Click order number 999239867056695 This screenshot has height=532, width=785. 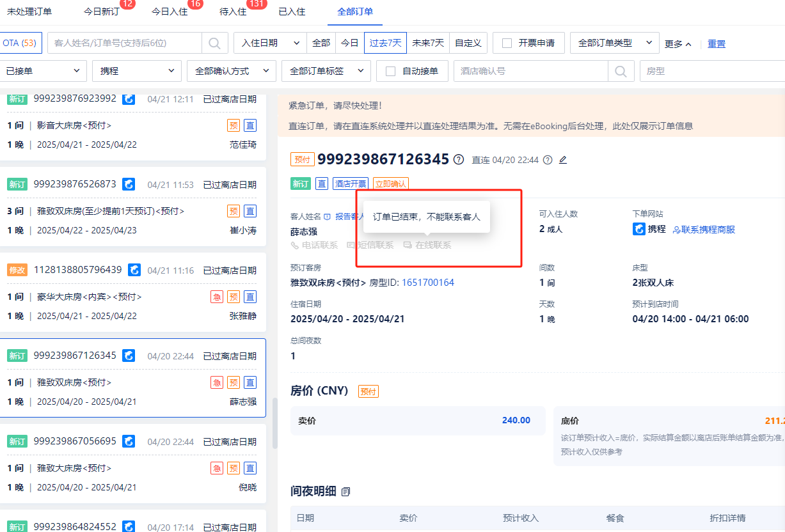[75, 441]
